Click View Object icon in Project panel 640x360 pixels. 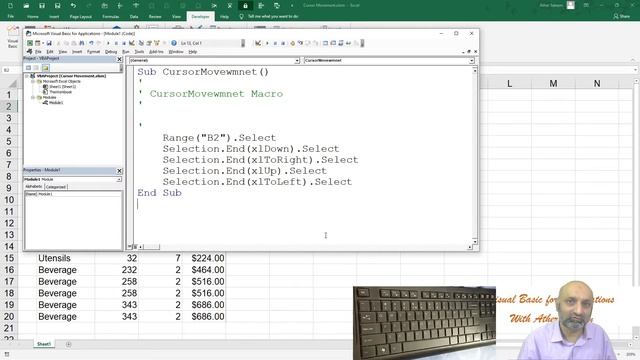36,68
